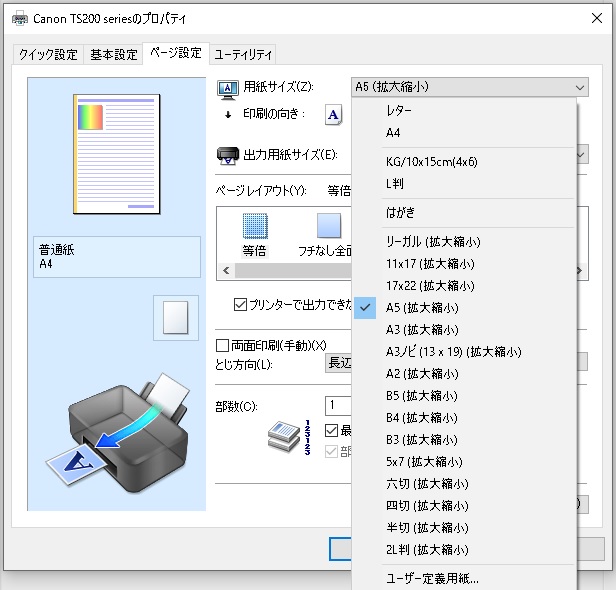Select the フチなし全面 layout icon

(329, 226)
